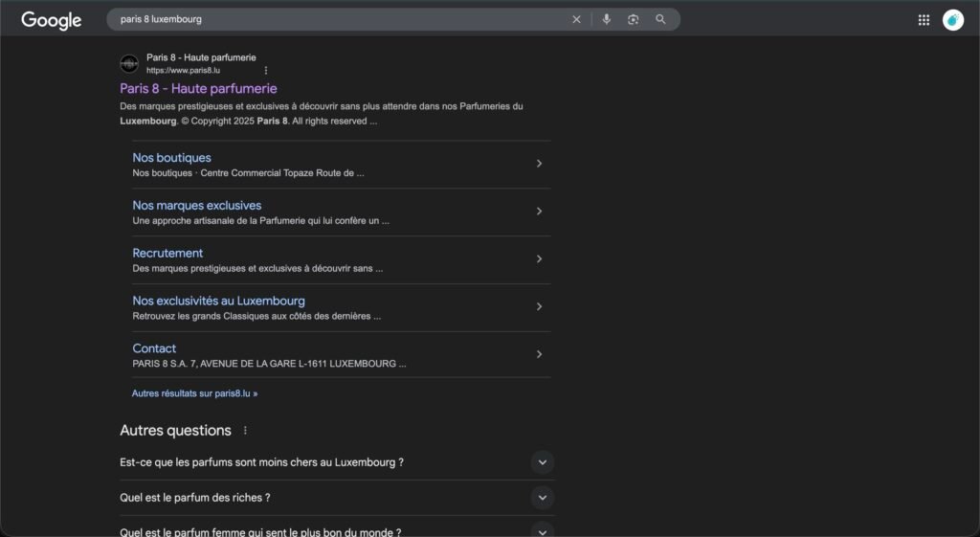Click "Autres résultats sur paris8.lu"
This screenshot has width=980, height=537.
tap(194, 393)
